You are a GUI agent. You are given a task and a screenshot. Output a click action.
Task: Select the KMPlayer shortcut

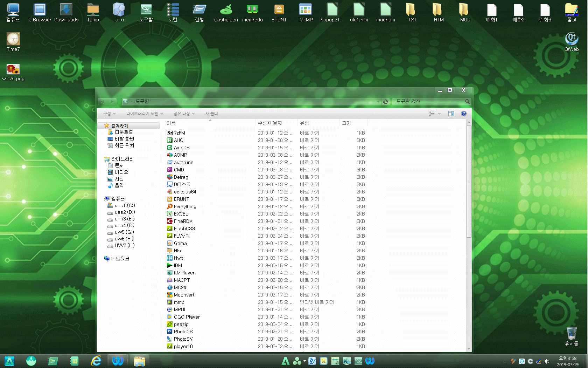[x=181, y=273]
